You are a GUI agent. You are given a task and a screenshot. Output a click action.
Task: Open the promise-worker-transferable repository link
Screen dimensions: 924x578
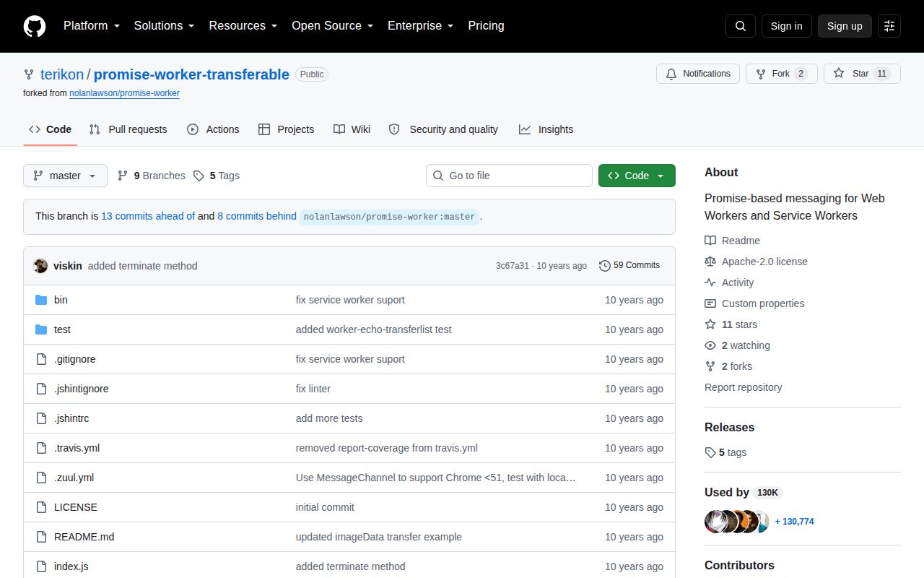(x=191, y=74)
